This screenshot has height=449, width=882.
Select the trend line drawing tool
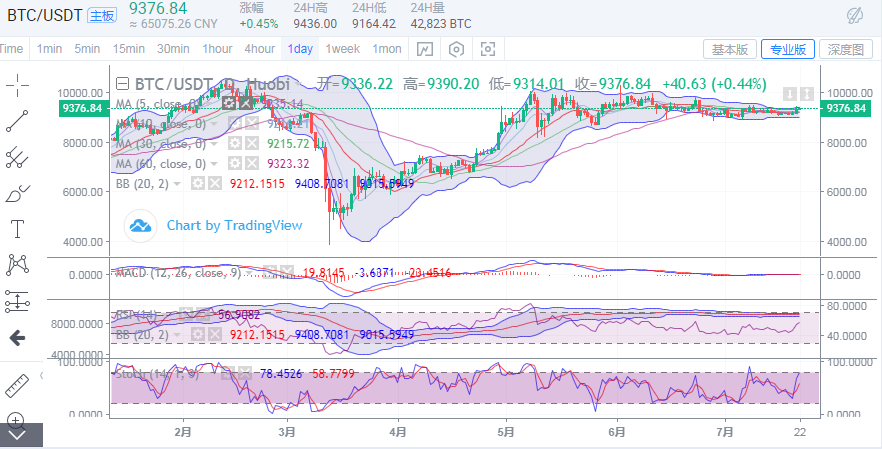click(17, 121)
